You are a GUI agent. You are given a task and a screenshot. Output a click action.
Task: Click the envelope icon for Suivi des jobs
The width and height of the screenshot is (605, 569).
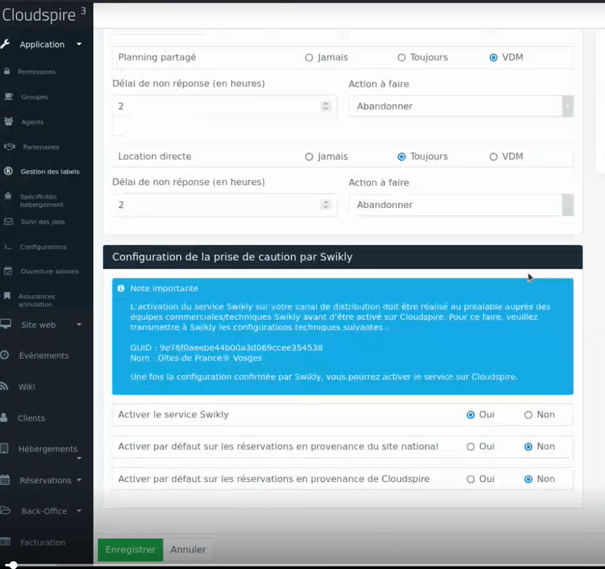[8, 221]
